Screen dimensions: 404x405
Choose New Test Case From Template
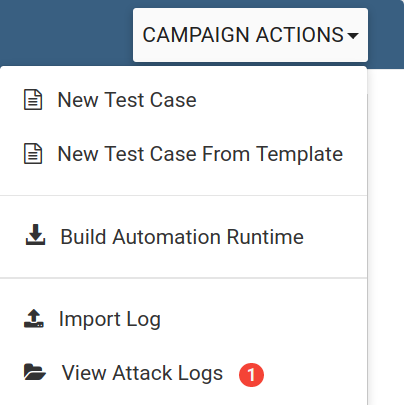pos(183,154)
